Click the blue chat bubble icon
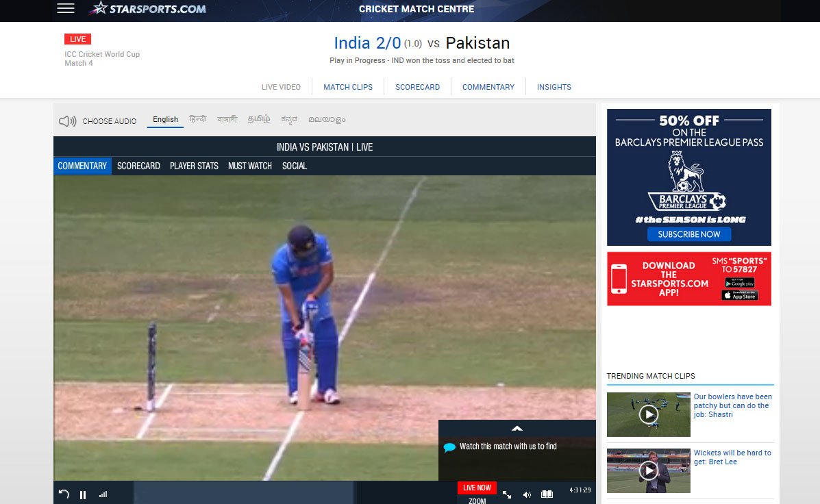820x504 pixels. [449, 447]
